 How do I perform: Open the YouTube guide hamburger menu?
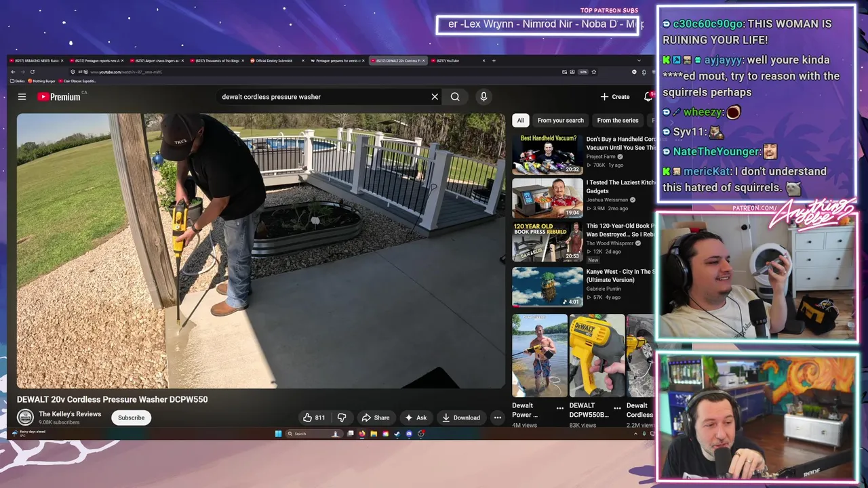tap(22, 97)
